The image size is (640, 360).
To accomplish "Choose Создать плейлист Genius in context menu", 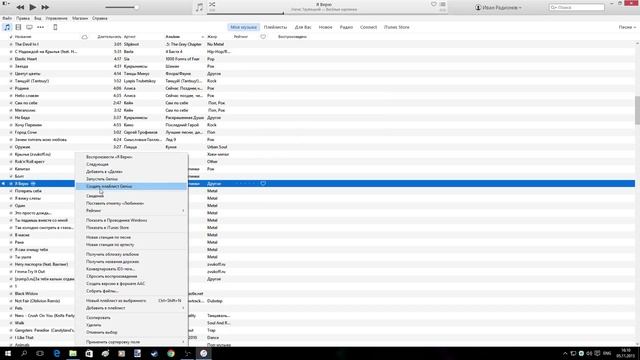I will tap(131, 186).
